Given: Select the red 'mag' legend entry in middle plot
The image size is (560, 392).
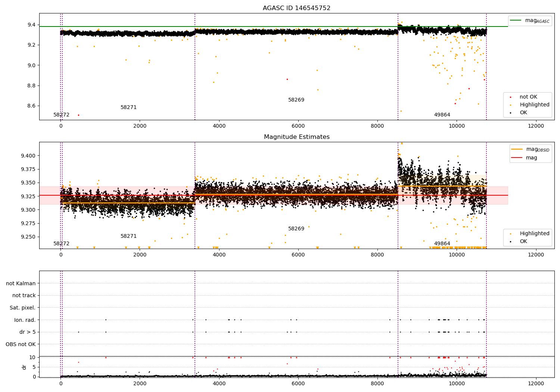Looking at the screenshot, I should [524, 158].
